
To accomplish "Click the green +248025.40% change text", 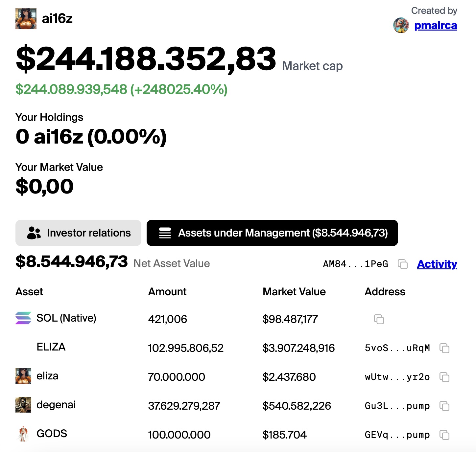I will [x=179, y=89].
